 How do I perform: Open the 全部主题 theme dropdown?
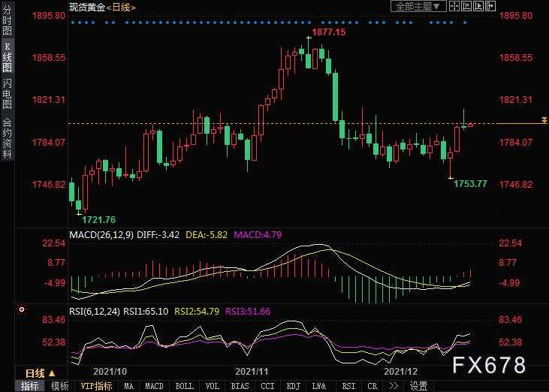click(x=418, y=6)
